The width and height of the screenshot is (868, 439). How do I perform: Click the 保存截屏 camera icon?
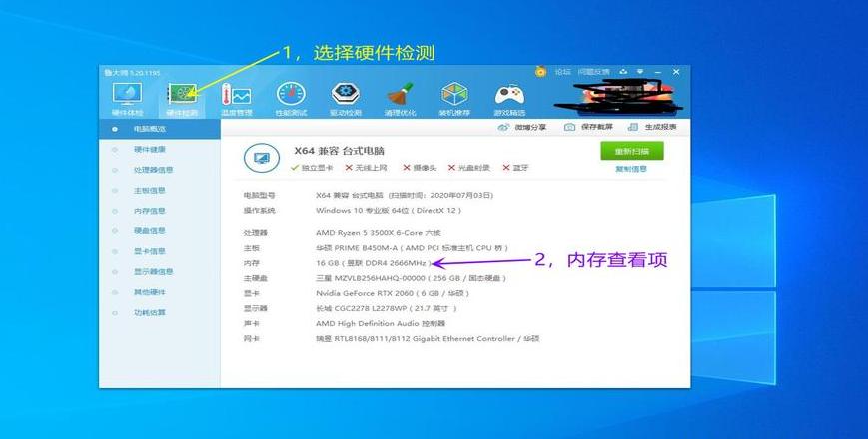pos(569,127)
